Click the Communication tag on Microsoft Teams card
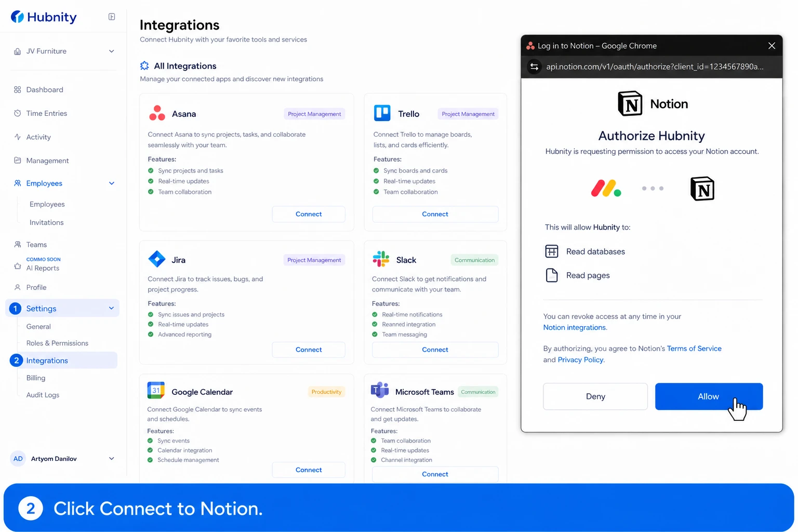This screenshot has height=532, width=798. coord(478,392)
